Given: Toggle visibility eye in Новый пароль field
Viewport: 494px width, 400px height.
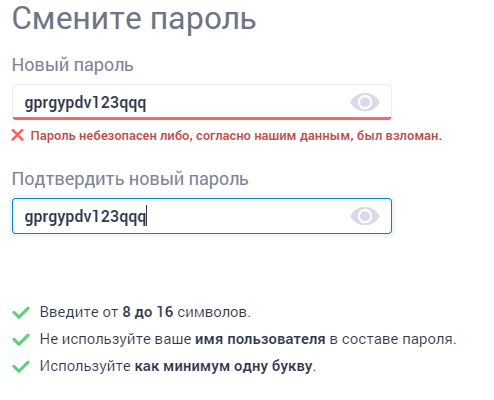Looking at the screenshot, I should click(x=365, y=102).
